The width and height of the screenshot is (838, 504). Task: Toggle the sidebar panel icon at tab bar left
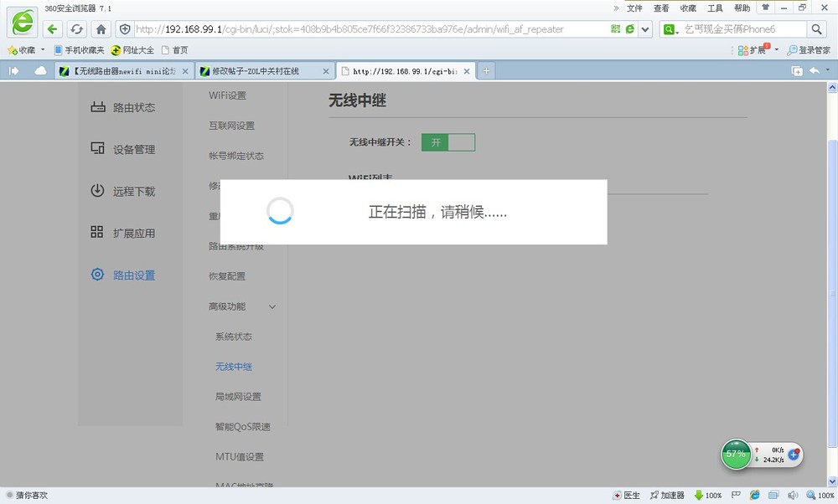coord(14,70)
